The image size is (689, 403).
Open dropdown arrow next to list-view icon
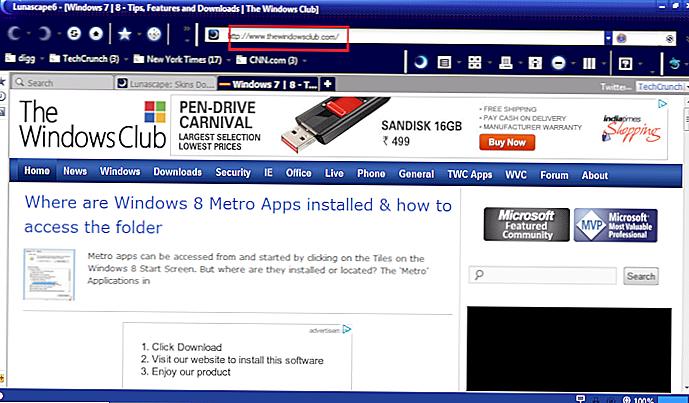click(459, 63)
